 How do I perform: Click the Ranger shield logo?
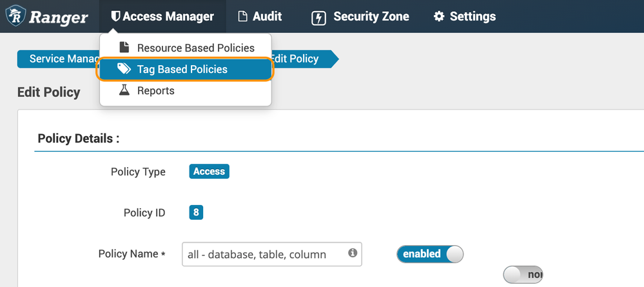(x=14, y=17)
